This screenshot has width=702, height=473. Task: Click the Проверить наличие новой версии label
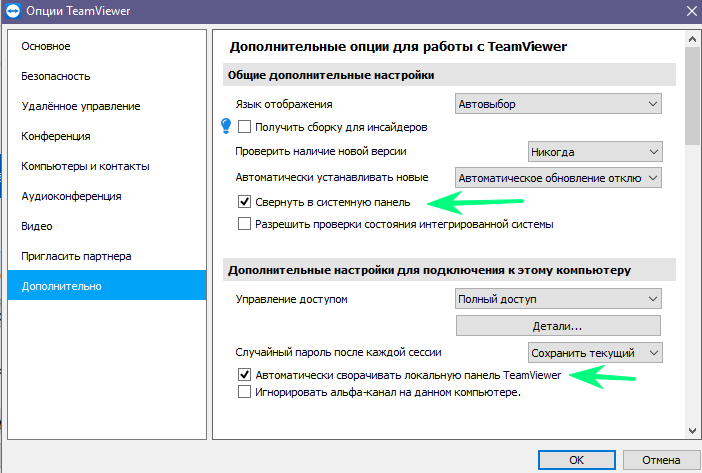(x=321, y=151)
